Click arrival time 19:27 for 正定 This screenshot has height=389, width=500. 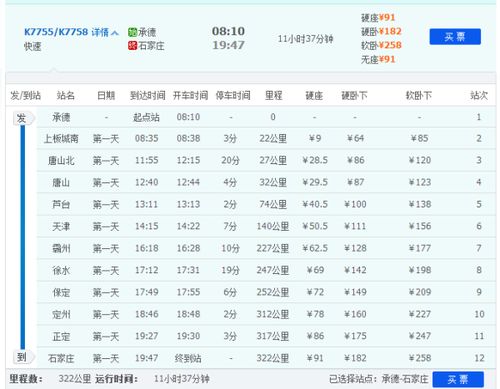click(x=147, y=336)
